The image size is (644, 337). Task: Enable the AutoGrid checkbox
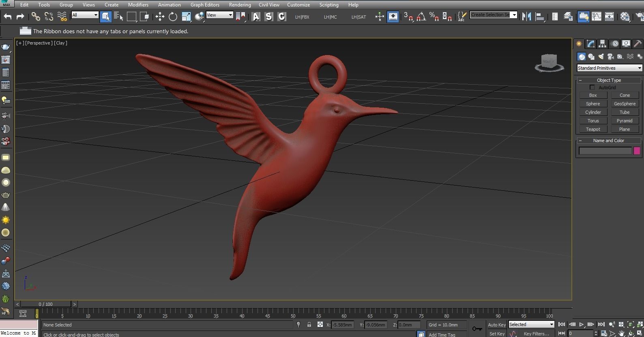click(x=592, y=87)
